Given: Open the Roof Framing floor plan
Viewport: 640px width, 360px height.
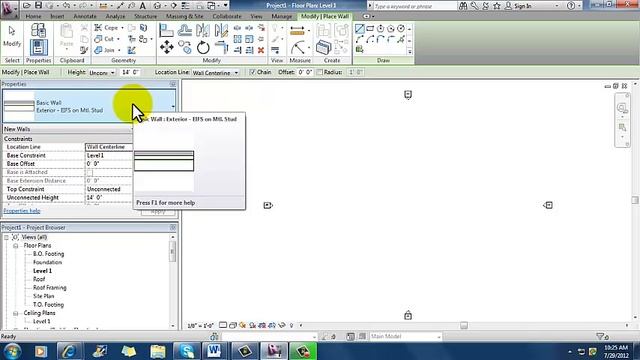Looking at the screenshot, I should click(x=49, y=288).
